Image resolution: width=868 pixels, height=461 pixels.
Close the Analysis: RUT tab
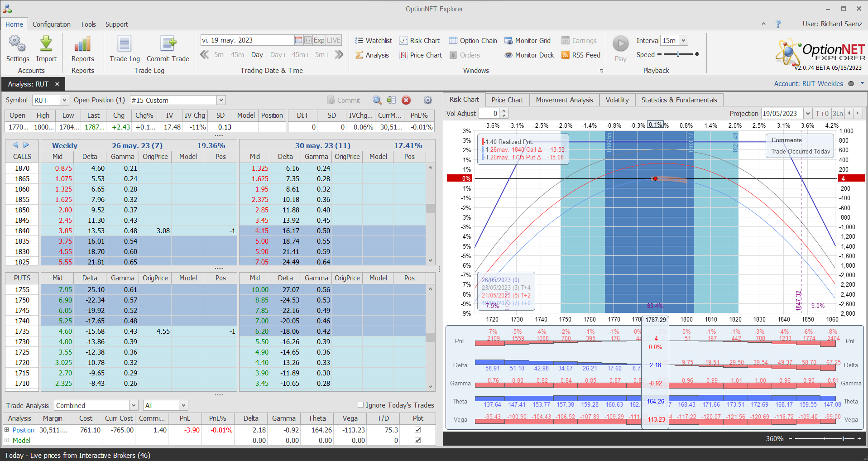tap(58, 84)
